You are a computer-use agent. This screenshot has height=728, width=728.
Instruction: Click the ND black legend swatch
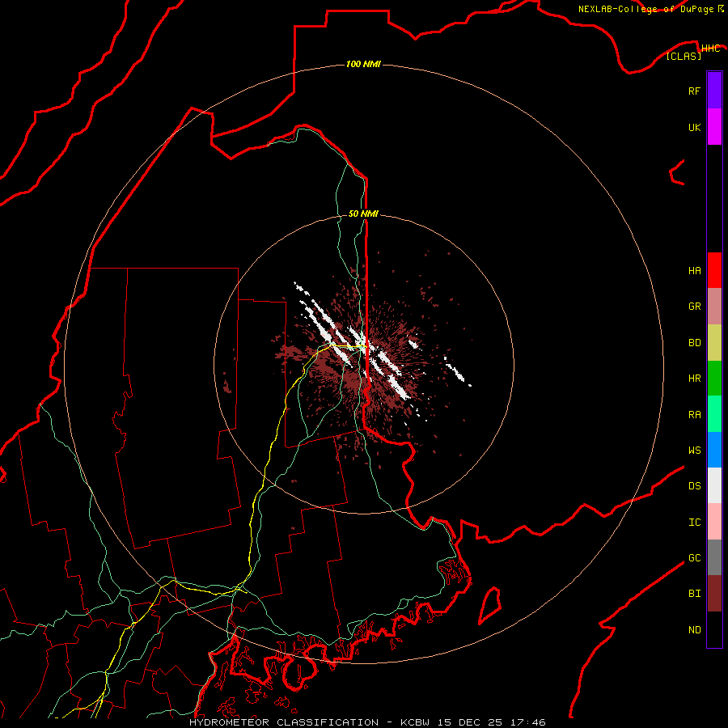pyautogui.click(x=714, y=629)
